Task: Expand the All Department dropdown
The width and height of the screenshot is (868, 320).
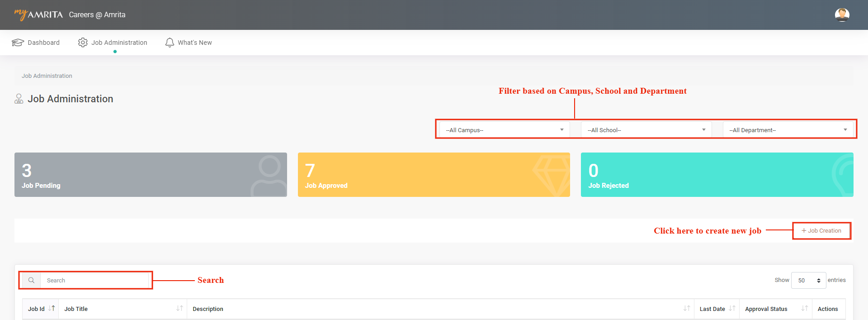Action: (788, 130)
